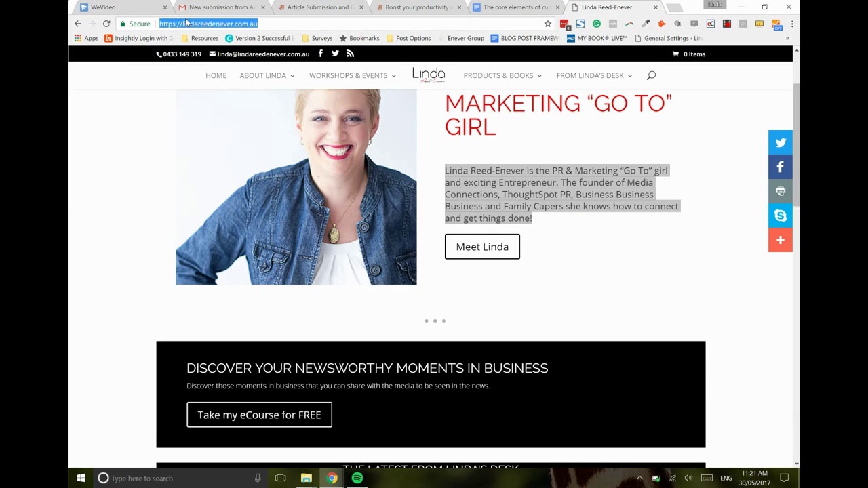
Task: Click Take my eCourse for FREE
Action: tap(259, 415)
